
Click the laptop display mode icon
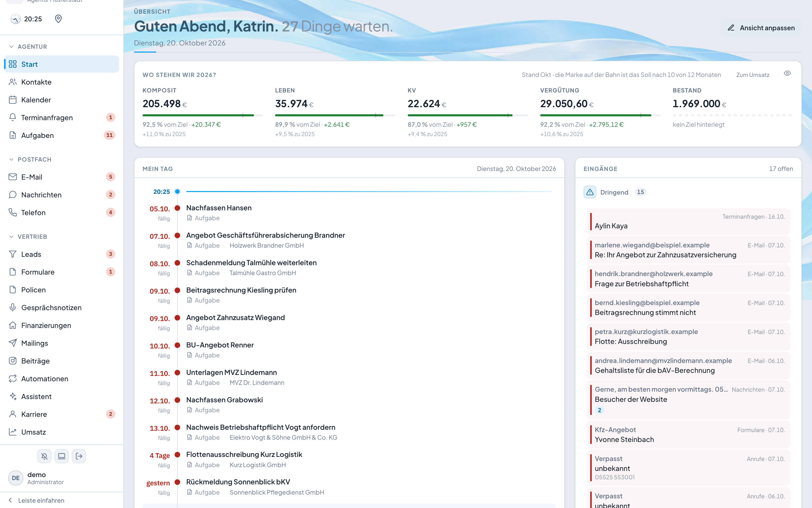tap(62, 456)
